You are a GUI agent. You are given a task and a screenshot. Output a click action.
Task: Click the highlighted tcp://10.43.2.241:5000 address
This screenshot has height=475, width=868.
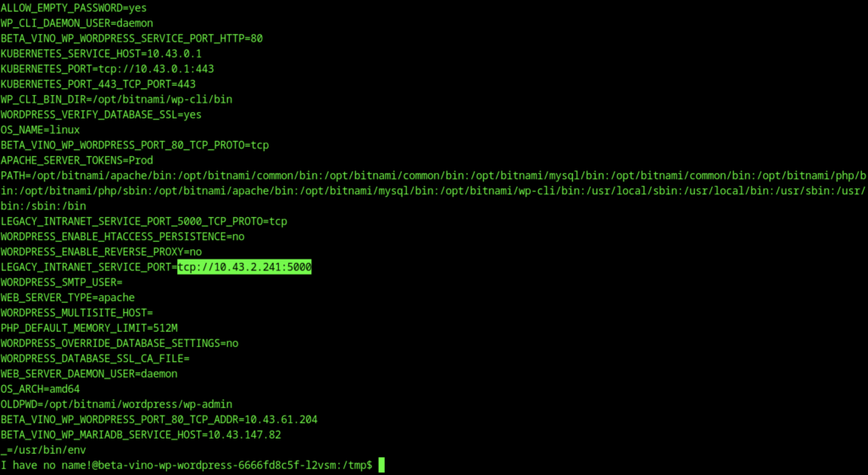(245, 268)
